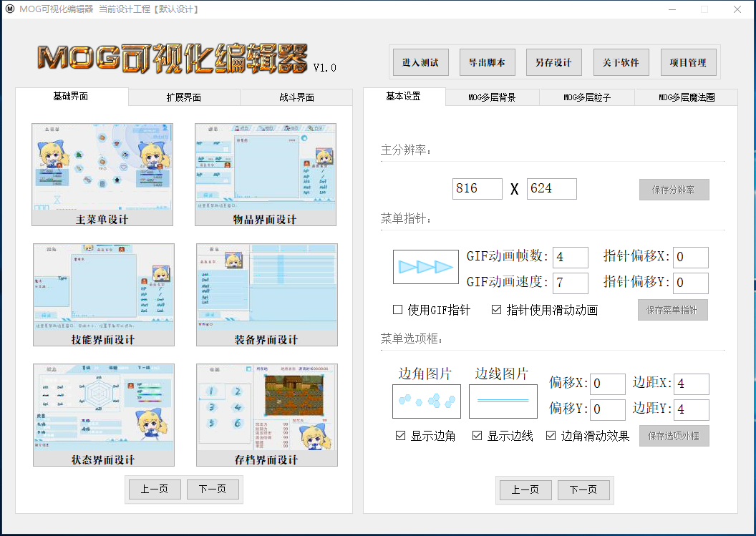Go to 下一页 in the settings panel
Screen dimensions: 756x536
click(583, 490)
